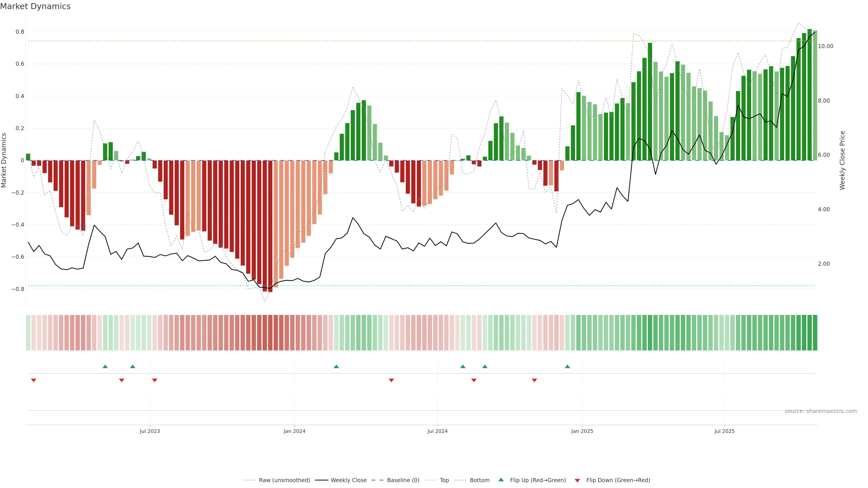Click the darkest green heat-strip cell at far right

(815, 333)
